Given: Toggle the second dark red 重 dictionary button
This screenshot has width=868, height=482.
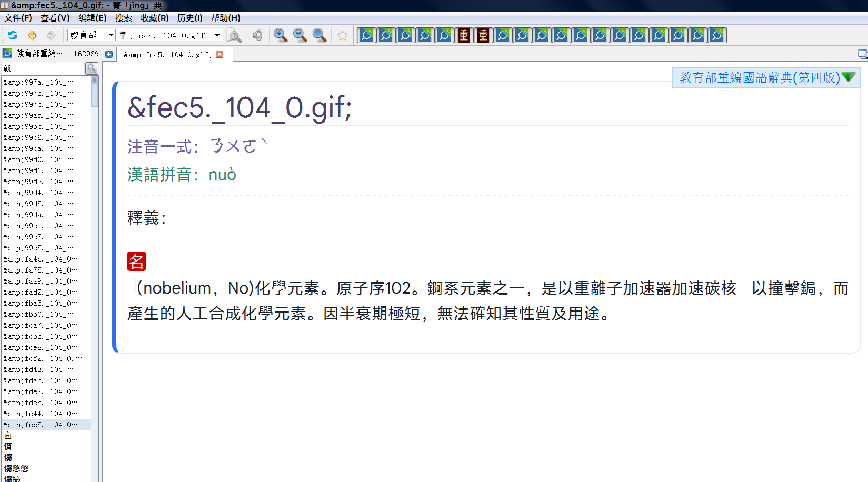Looking at the screenshot, I should point(483,35).
